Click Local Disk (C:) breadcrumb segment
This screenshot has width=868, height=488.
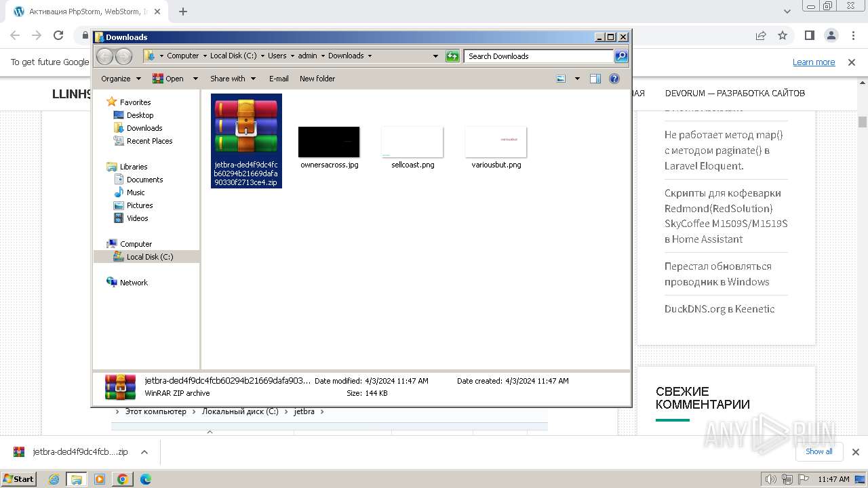coord(233,56)
